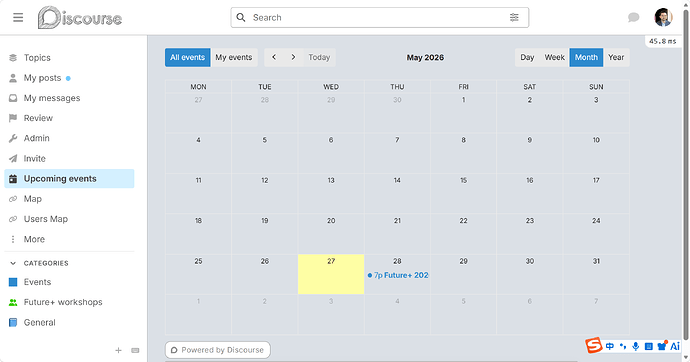Open the 7p Future+ event on May 28
The width and height of the screenshot is (690, 362).
pyautogui.click(x=398, y=275)
